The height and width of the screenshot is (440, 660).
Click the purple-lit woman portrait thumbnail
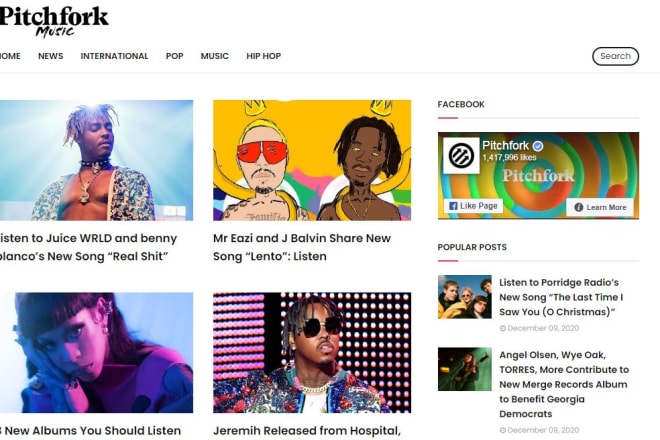coord(96,353)
